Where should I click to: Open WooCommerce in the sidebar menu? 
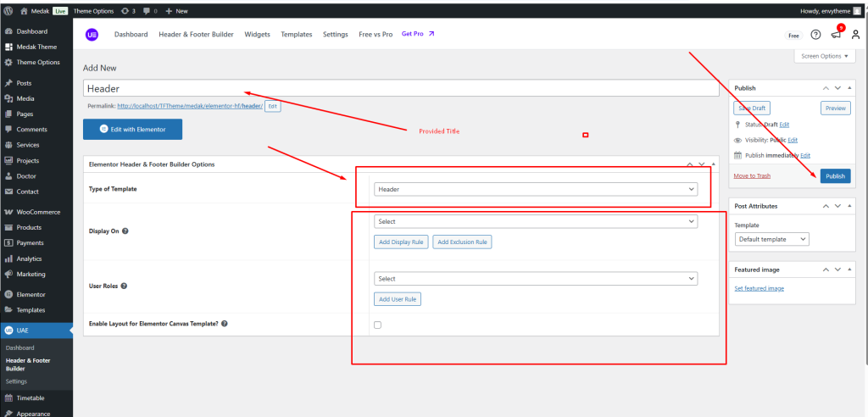[x=41, y=212]
